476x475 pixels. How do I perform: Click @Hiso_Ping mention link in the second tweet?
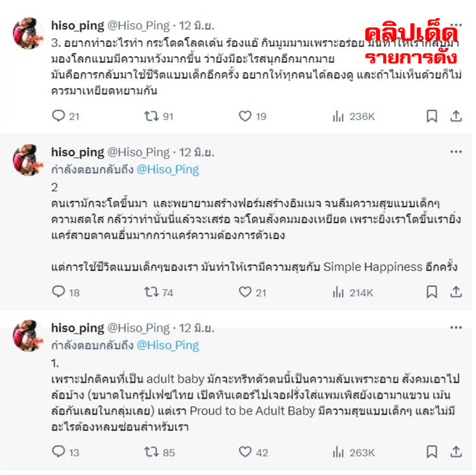[x=168, y=170]
